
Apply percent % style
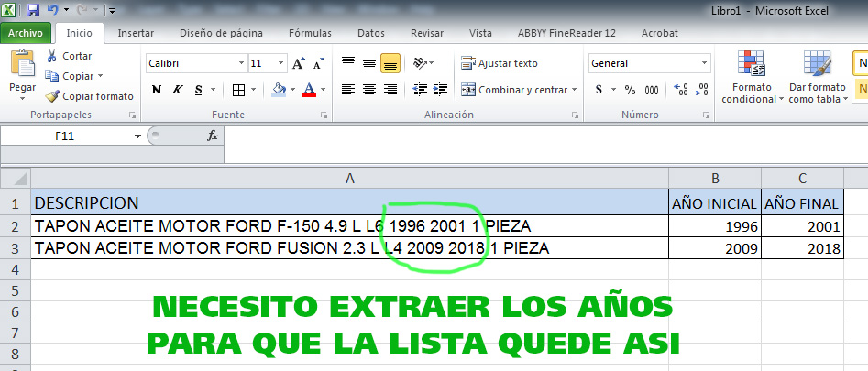(x=630, y=90)
